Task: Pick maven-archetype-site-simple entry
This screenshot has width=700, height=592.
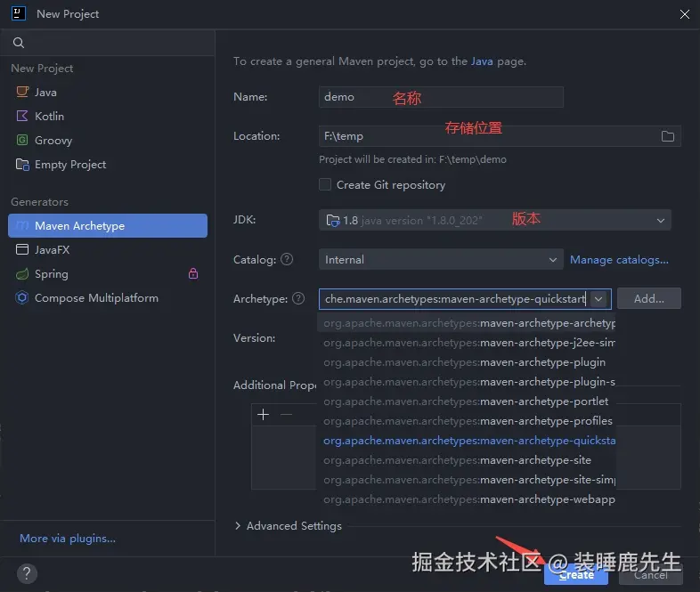Action: [x=467, y=480]
